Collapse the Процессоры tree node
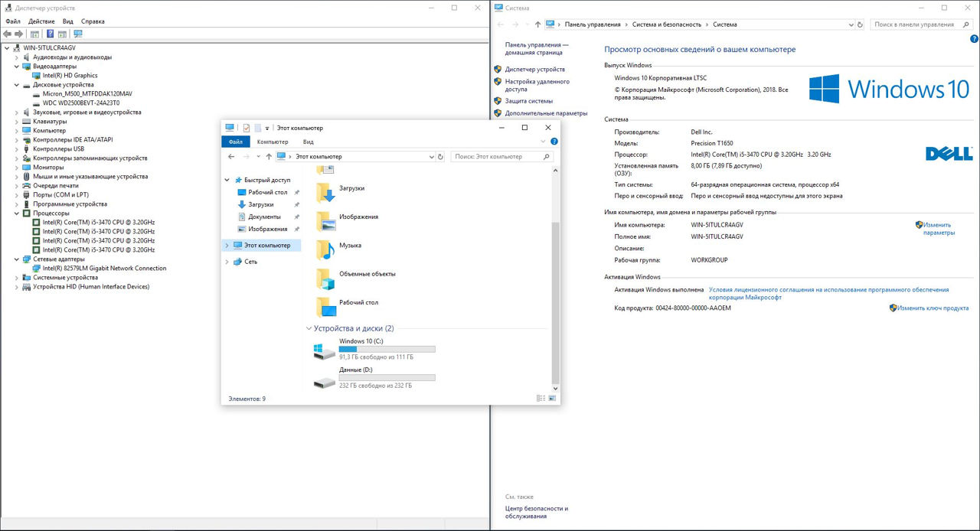This screenshot has height=531, width=980. [x=17, y=213]
